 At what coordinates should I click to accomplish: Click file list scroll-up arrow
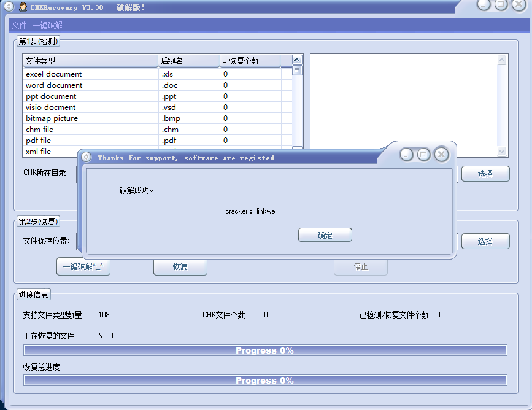click(297, 60)
